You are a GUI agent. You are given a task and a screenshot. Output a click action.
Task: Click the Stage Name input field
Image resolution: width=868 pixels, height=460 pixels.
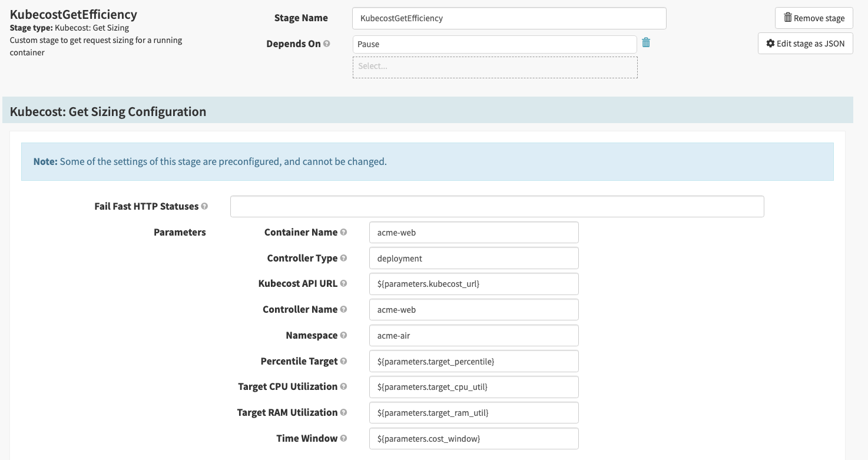click(509, 18)
